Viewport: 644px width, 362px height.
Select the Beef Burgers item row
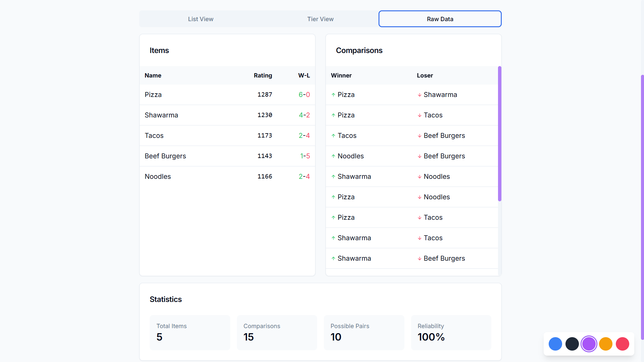click(227, 156)
